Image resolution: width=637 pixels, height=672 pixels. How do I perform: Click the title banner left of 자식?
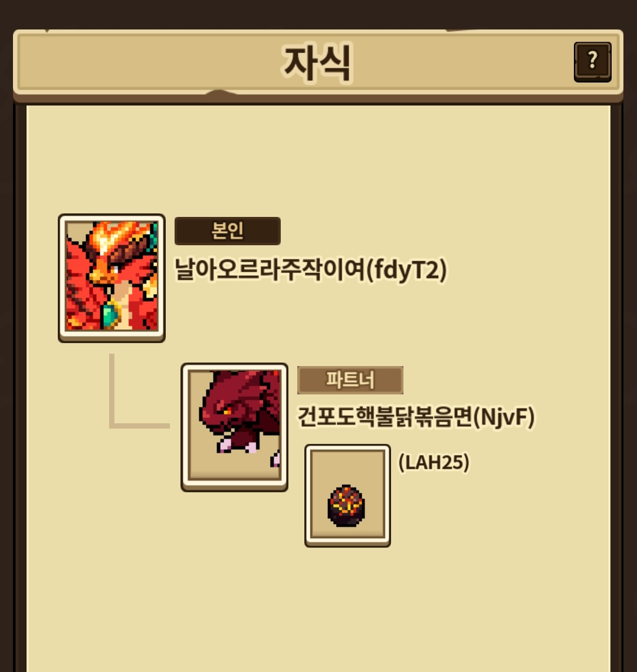pos(150,62)
